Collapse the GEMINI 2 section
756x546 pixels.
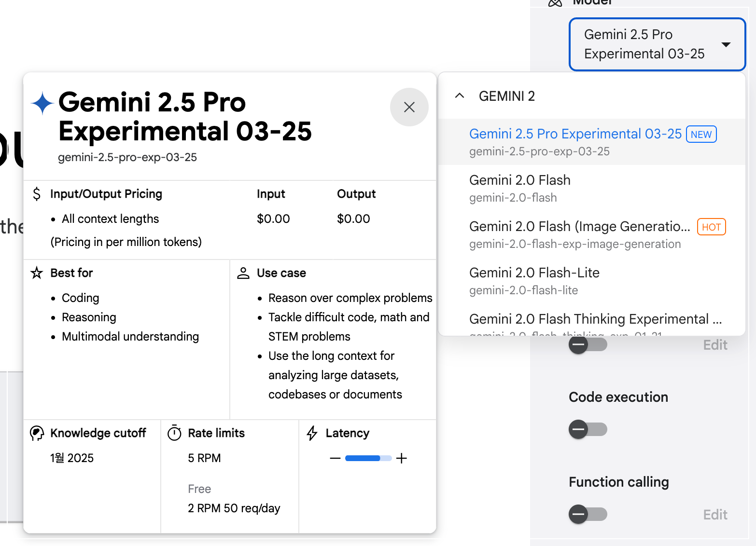[x=459, y=96]
